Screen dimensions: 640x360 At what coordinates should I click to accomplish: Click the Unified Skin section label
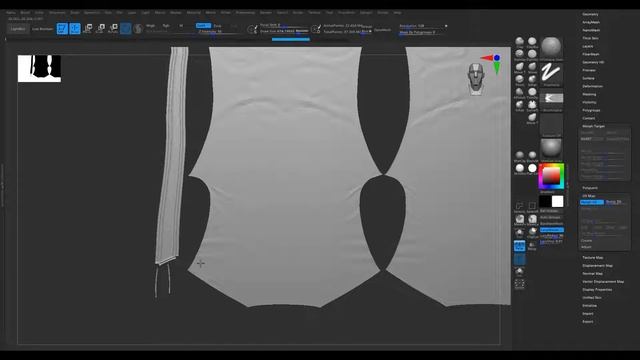pos(592,298)
